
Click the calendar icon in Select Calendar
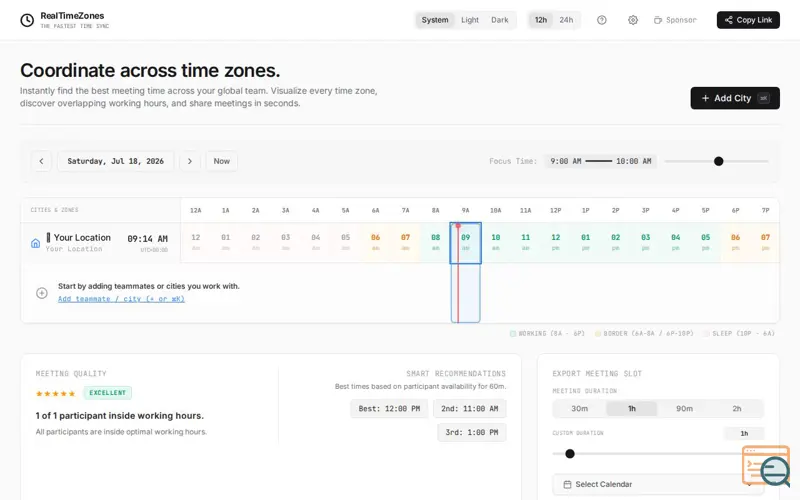click(x=567, y=484)
